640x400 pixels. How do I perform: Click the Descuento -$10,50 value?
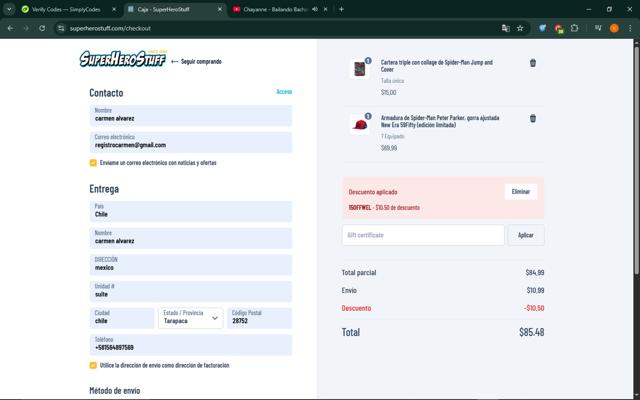(534, 308)
